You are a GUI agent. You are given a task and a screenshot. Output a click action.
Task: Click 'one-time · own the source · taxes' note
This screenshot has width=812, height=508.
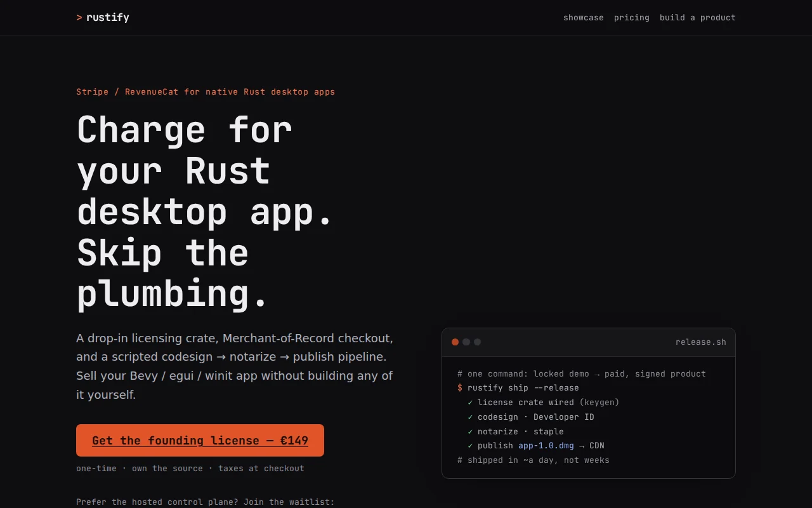pyautogui.click(x=190, y=469)
